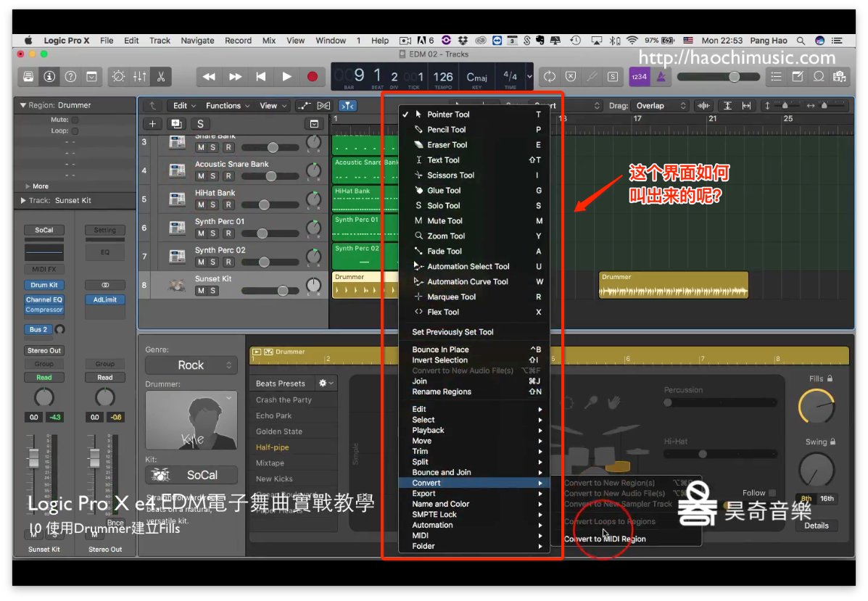Image resolution: width=868 pixels, height=601 pixels.
Task: Select Marquee Tool from the menu
Action: [451, 297]
